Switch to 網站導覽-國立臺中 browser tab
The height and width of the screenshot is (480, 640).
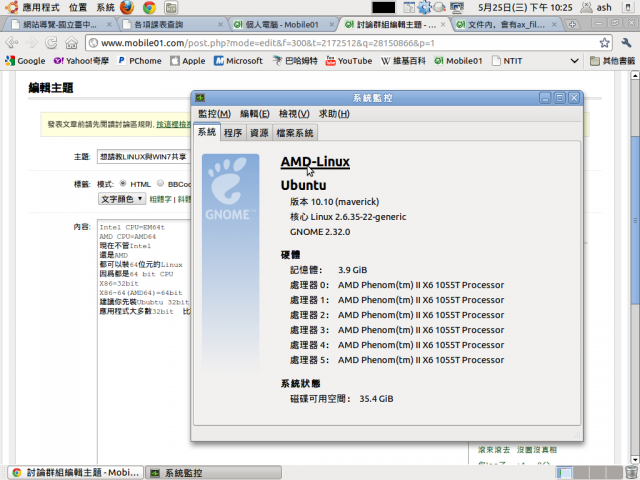tap(60, 25)
